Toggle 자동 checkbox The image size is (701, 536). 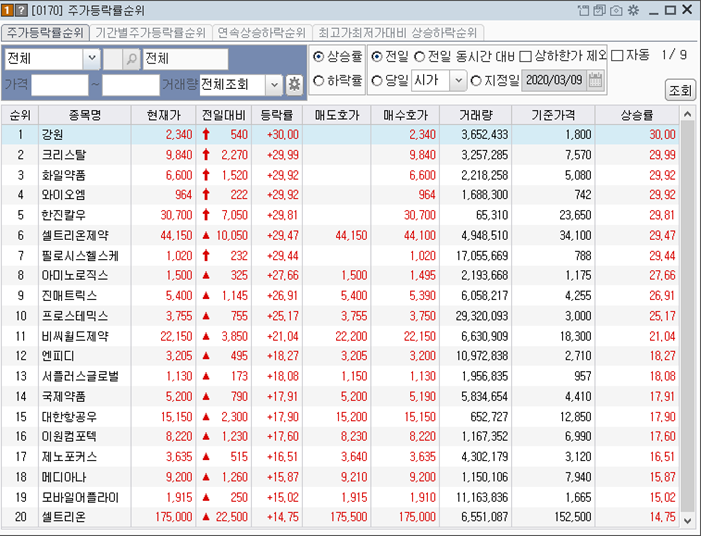[617, 56]
